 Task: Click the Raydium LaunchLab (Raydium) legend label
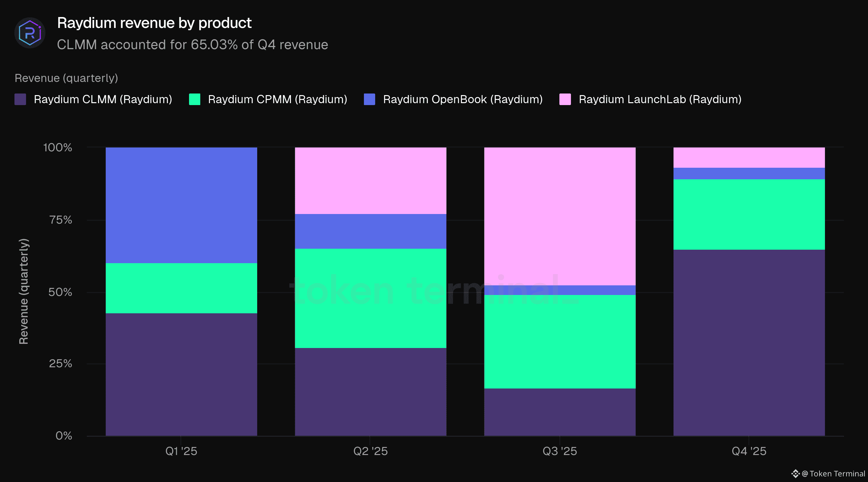pos(660,99)
